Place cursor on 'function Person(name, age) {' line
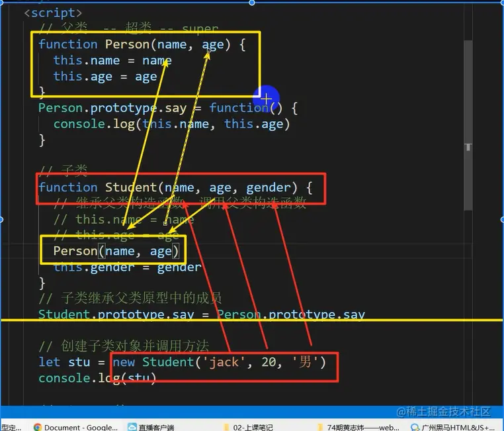The image size is (504, 431). click(142, 44)
